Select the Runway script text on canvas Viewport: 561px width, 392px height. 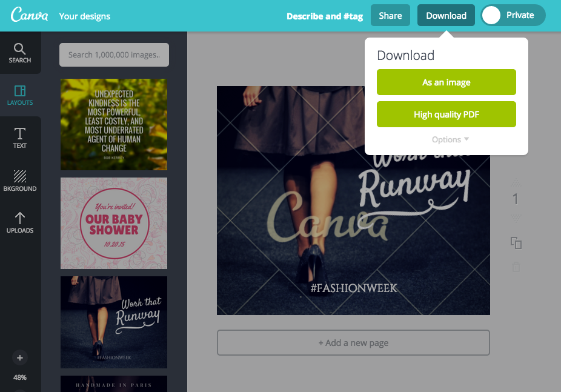tap(414, 188)
